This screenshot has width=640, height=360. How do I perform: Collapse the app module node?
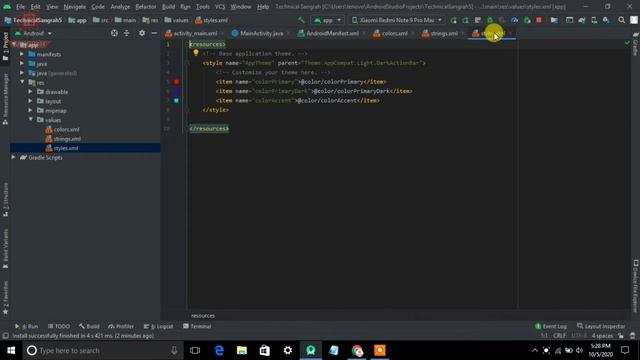pyautogui.click(x=14, y=44)
